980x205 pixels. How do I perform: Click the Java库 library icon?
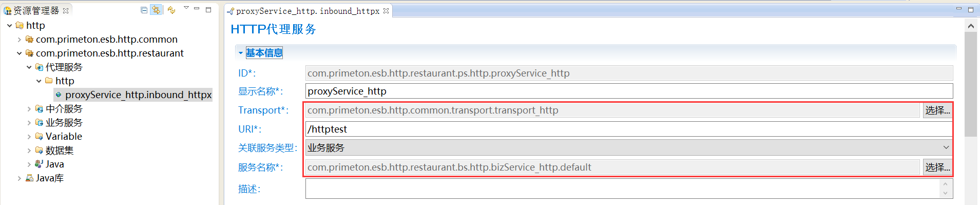(x=29, y=178)
